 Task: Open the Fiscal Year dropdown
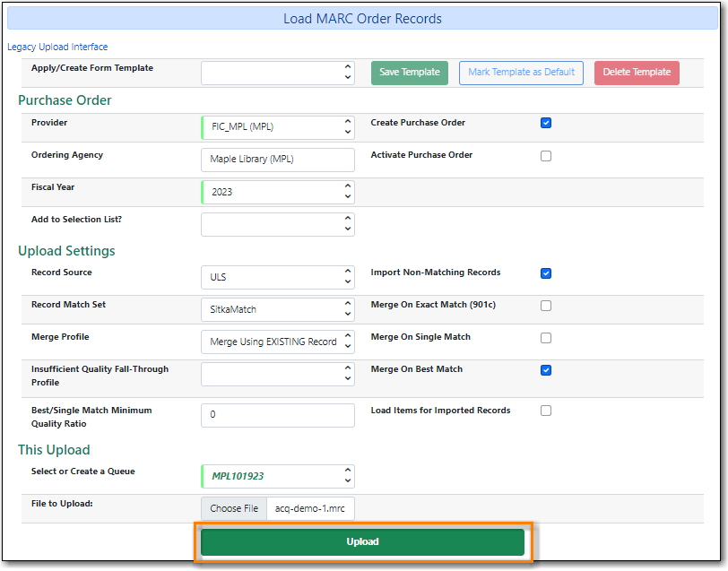click(x=277, y=192)
